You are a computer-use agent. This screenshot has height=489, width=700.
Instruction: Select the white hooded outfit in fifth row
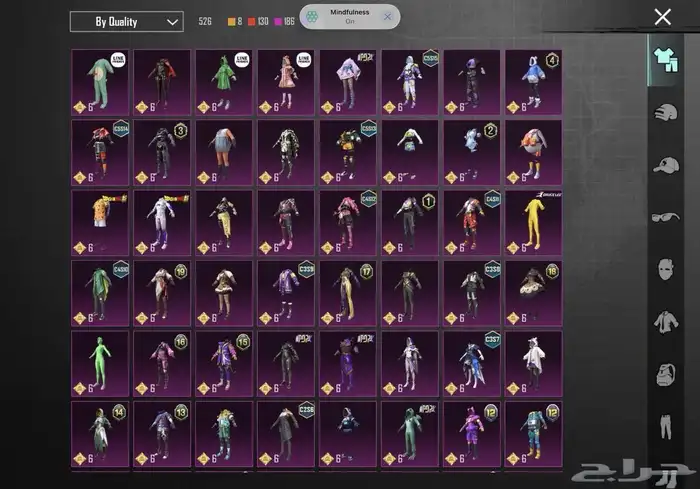point(533,362)
